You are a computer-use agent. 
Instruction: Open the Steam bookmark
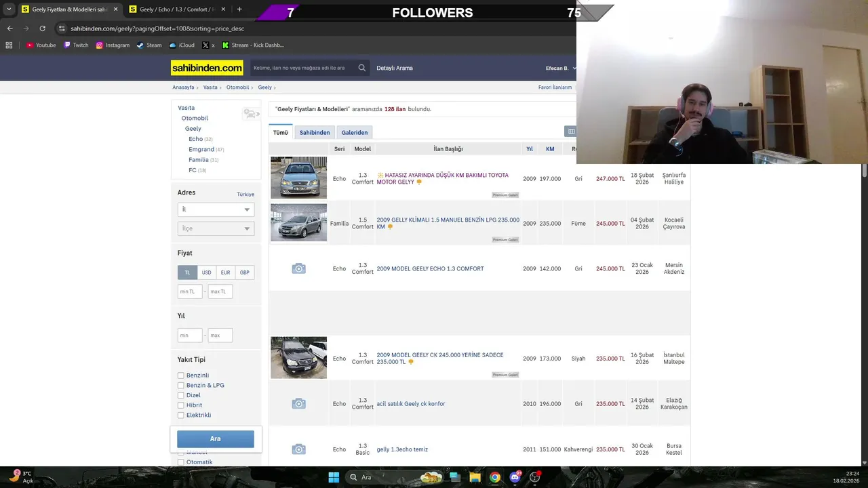point(149,45)
